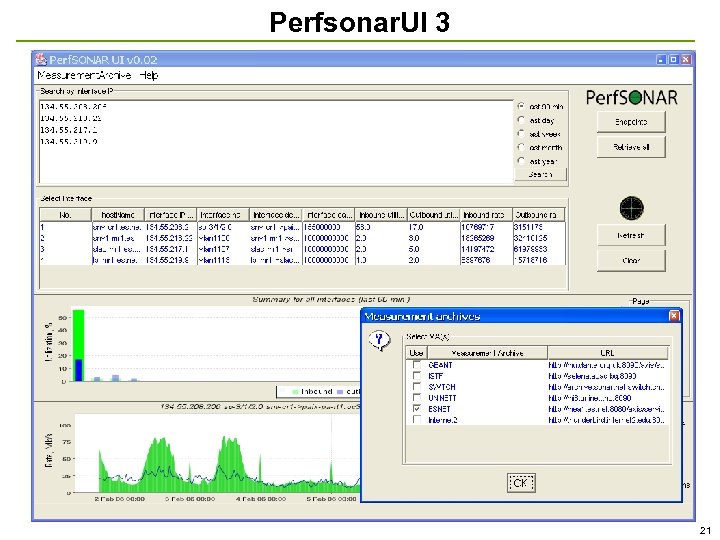Click the Search button
The image size is (720, 540).
(540, 174)
